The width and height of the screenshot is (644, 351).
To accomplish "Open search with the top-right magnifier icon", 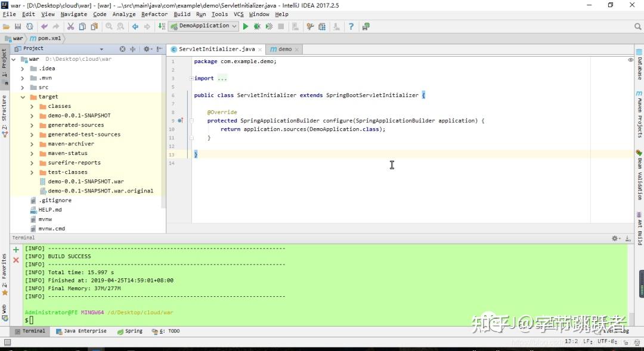I will coord(637,26).
